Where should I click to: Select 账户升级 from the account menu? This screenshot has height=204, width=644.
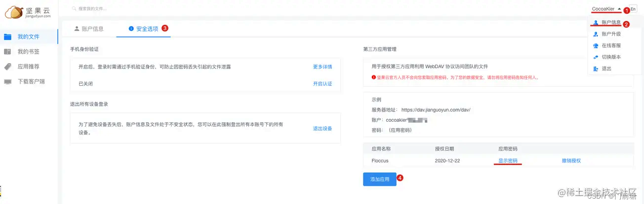click(611, 34)
